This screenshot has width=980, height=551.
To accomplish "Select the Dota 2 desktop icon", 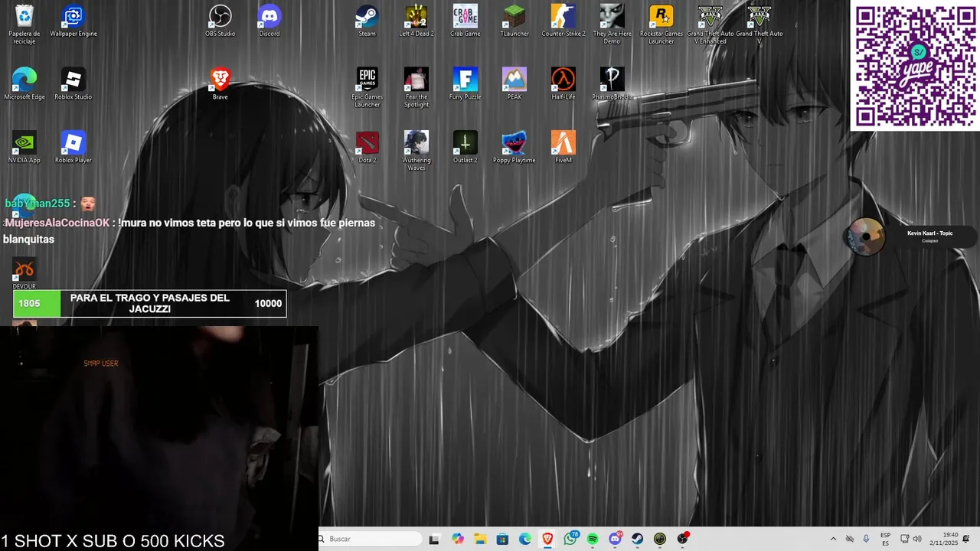I will (367, 148).
